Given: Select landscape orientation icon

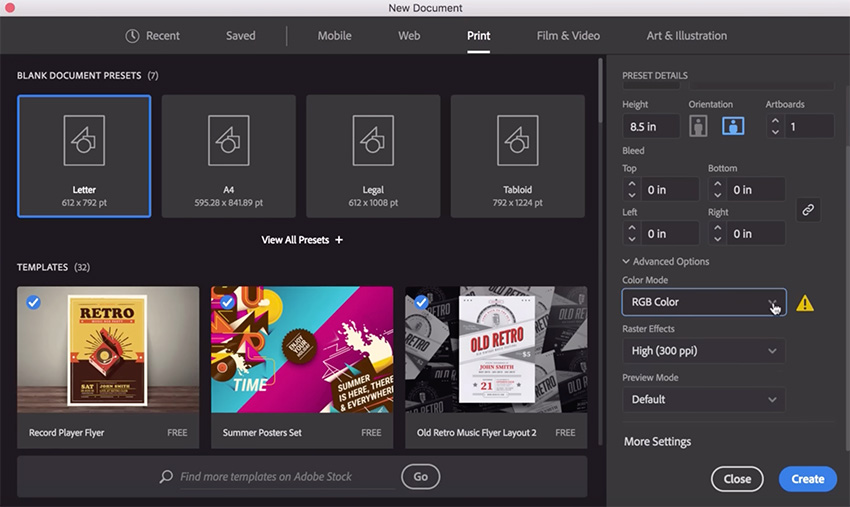Looking at the screenshot, I should point(734,126).
